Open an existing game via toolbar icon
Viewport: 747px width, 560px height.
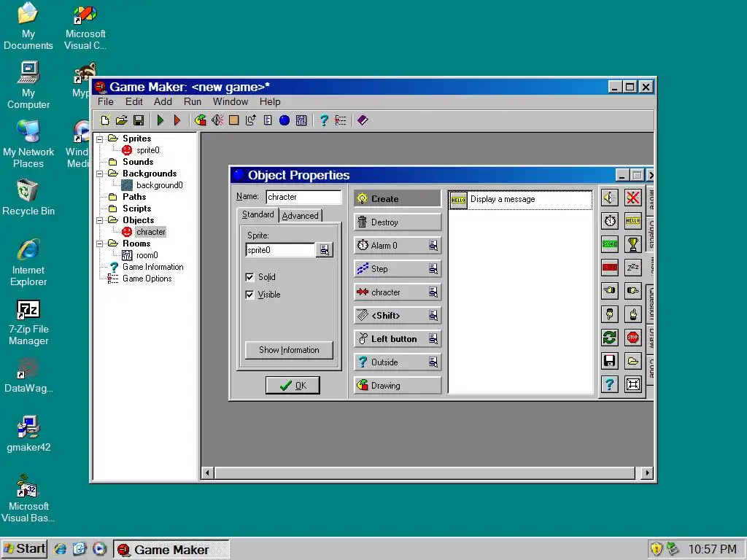[122, 120]
